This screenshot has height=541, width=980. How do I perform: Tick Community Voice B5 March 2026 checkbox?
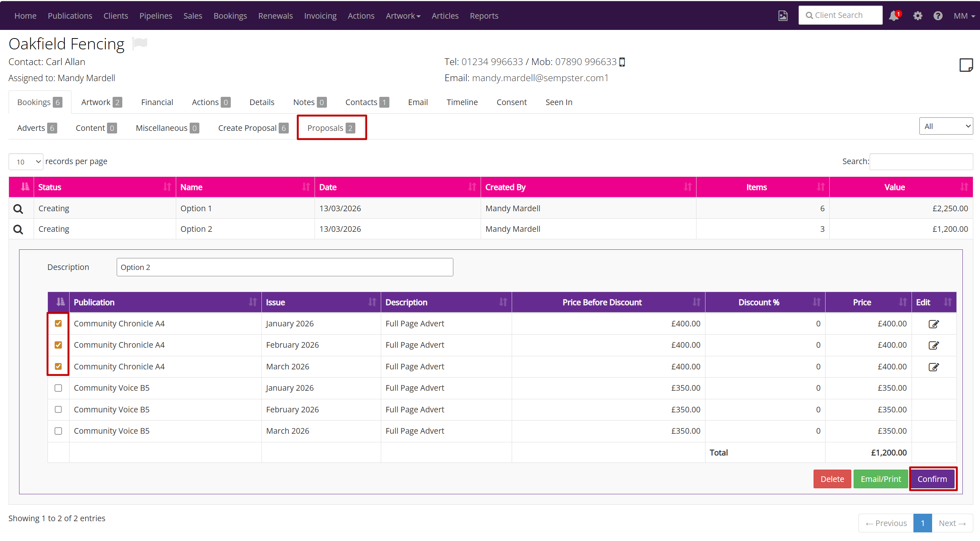58,431
